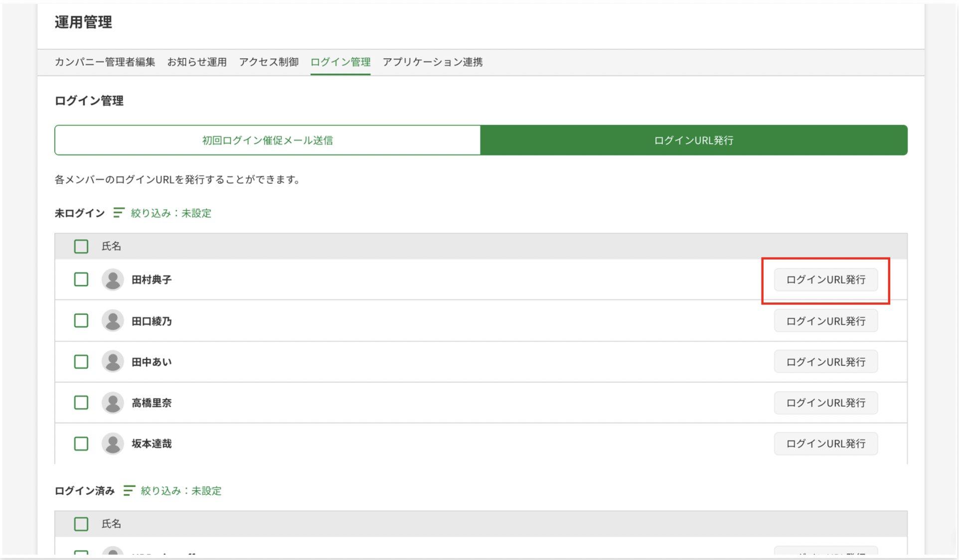Click the name 高橋里奈
959x560 pixels.
152,403
